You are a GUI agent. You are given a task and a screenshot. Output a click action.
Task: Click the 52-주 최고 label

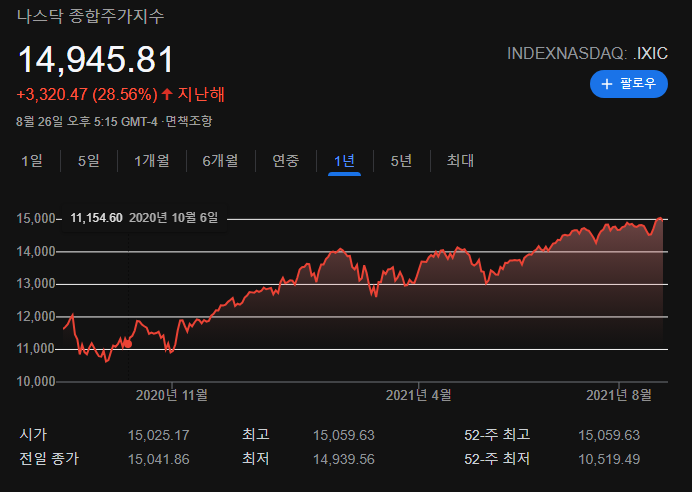[497, 435]
